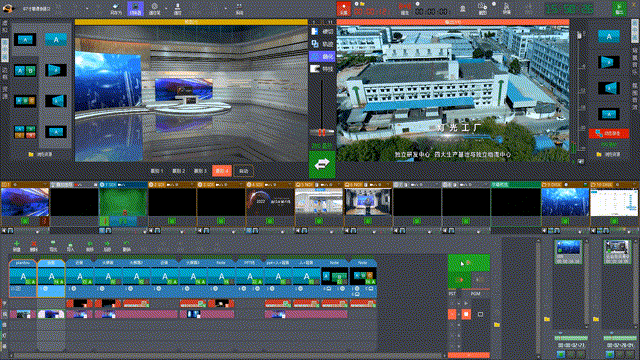Switch to the orange highlighted camera position 4 tab
The width and height of the screenshot is (640, 360).
[x=222, y=171]
